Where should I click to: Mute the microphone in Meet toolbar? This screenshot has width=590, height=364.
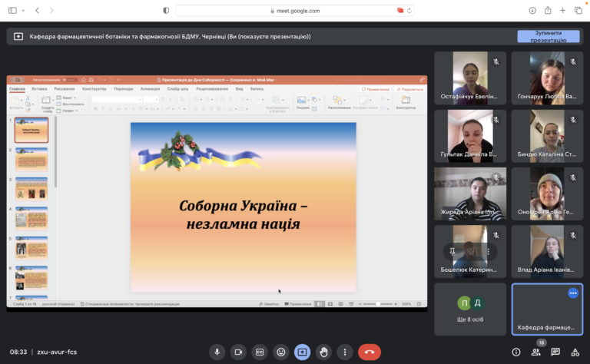pos(217,352)
